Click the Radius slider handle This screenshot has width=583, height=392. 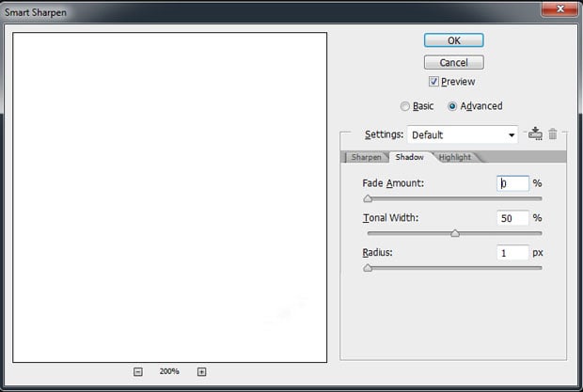point(368,268)
